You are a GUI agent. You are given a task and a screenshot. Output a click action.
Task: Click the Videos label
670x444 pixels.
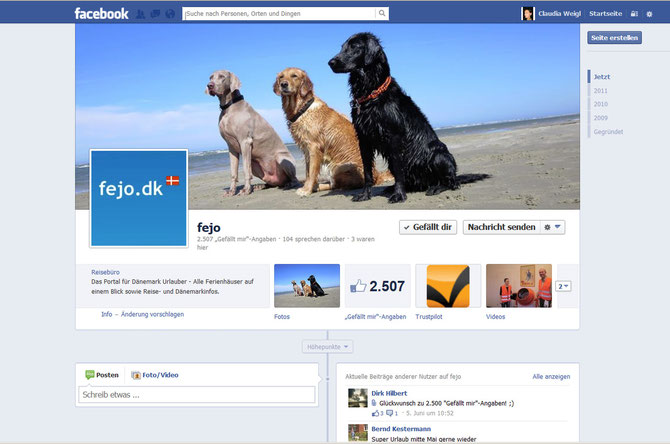(x=496, y=317)
